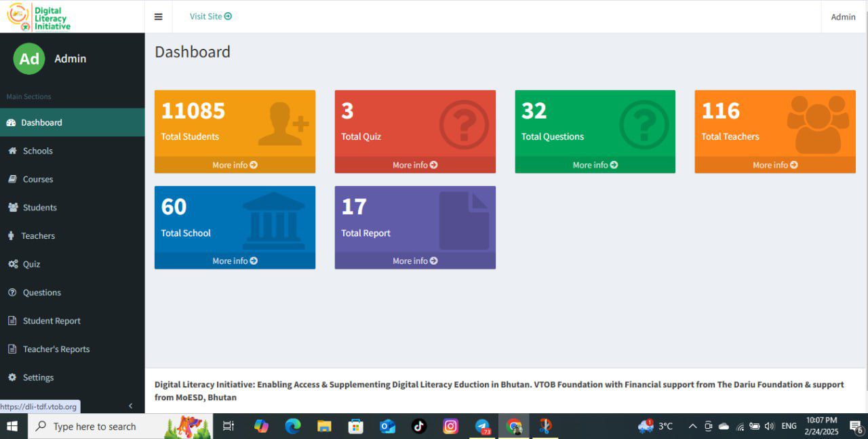
Task: Click More info on Total School card
Action: point(235,261)
